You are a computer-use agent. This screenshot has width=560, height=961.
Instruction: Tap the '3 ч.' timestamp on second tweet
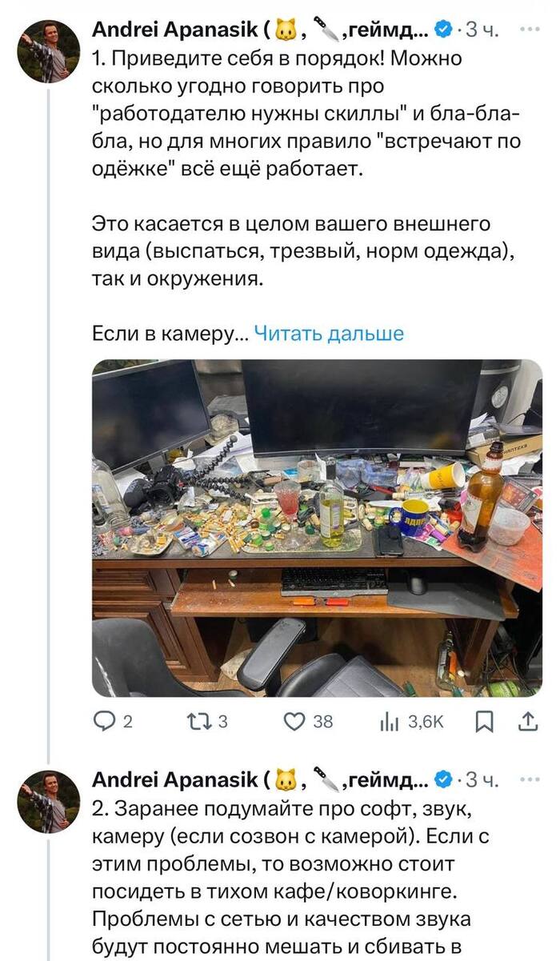coord(482,779)
